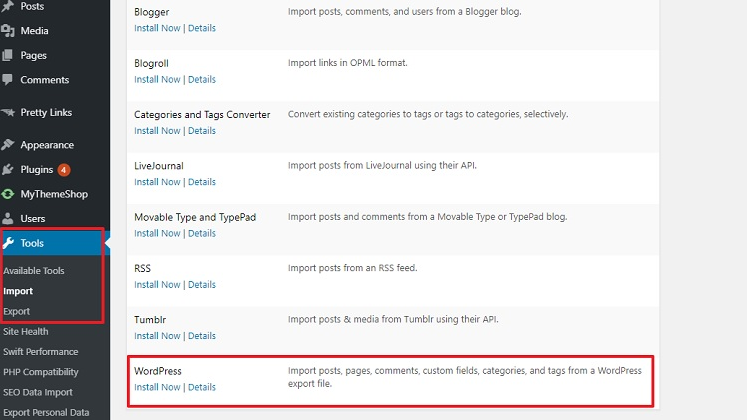Click the Pretty Links star icon
The height and width of the screenshot is (420, 747).
click(8, 112)
